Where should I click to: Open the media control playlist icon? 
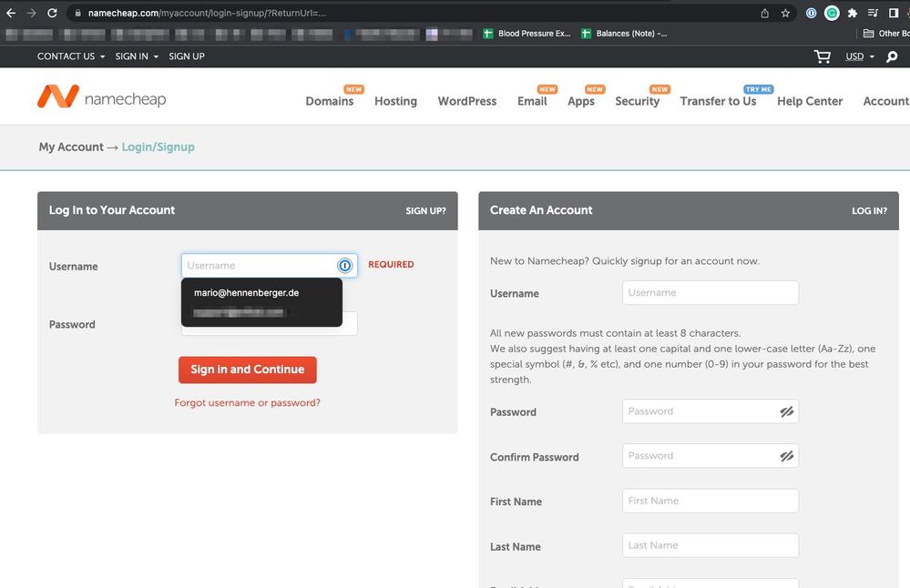coord(873,13)
